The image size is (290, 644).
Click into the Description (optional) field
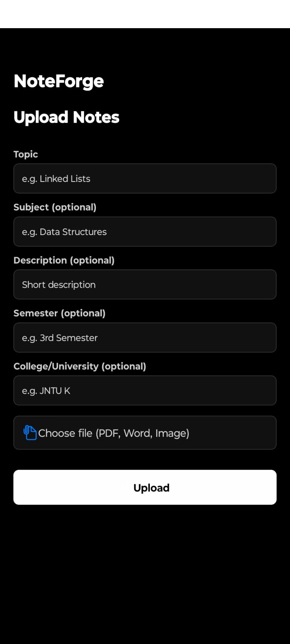point(145,285)
